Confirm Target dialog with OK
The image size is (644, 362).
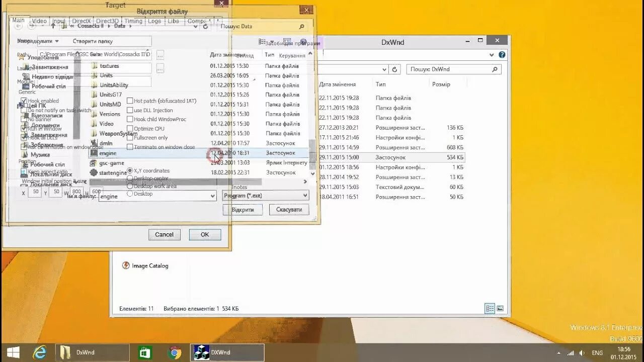coord(205,234)
